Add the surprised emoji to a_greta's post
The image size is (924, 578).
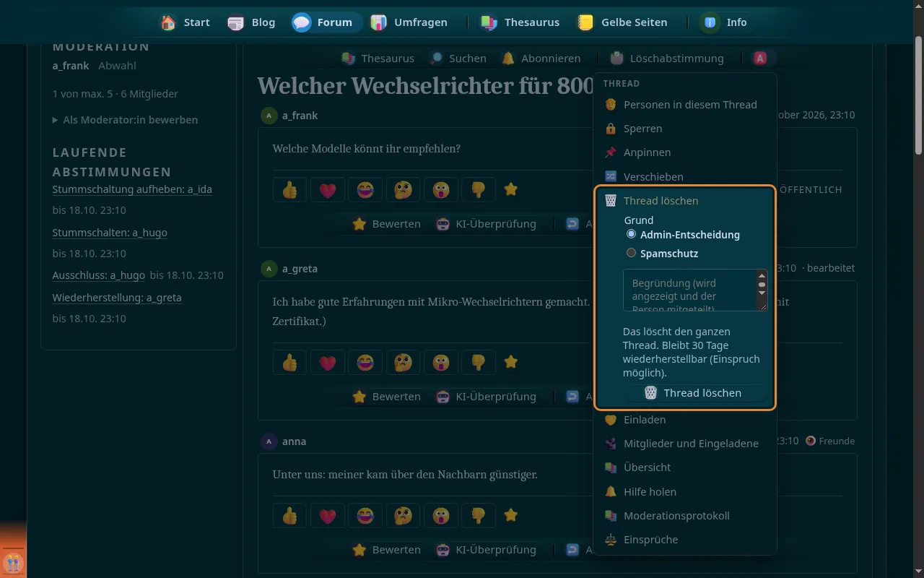(x=440, y=362)
